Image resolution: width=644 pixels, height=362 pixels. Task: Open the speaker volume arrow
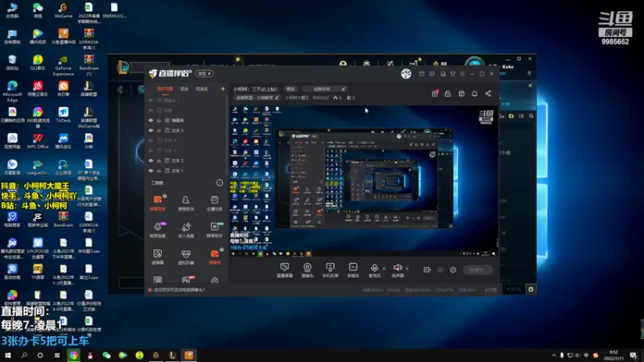pos(407,269)
